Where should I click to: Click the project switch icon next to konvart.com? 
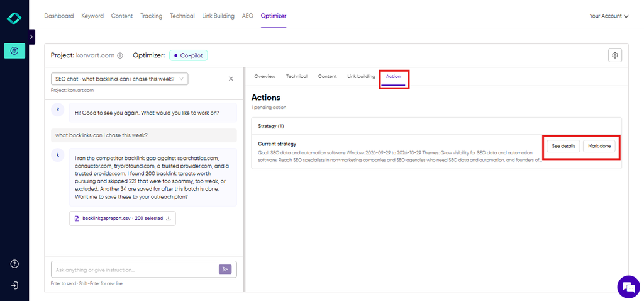120,55
